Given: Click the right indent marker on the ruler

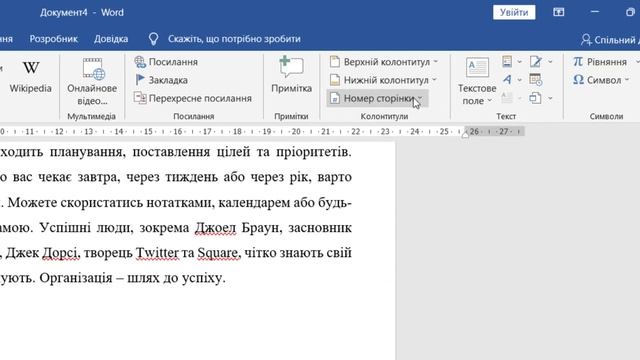Looking at the screenshot, I should click(465, 135).
